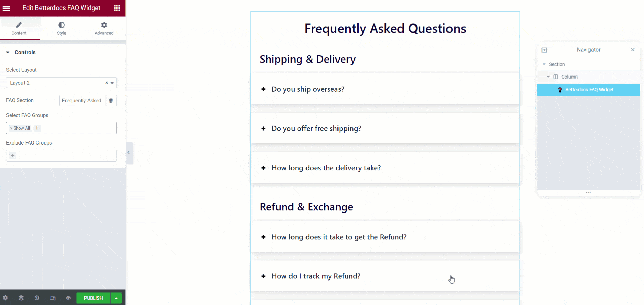Add an Exclude FAQ Groups entry
Screen dimensions: 644x305
(12, 155)
